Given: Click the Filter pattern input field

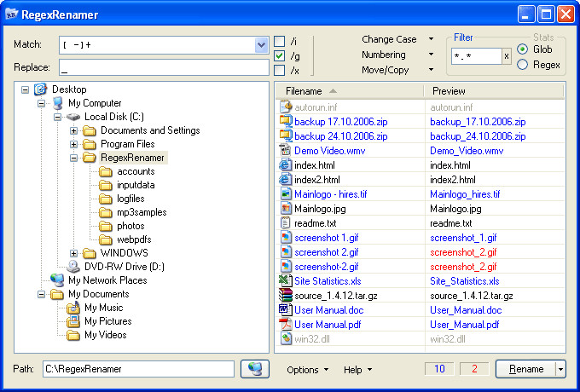Looking at the screenshot, I should click(x=477, y=56).
